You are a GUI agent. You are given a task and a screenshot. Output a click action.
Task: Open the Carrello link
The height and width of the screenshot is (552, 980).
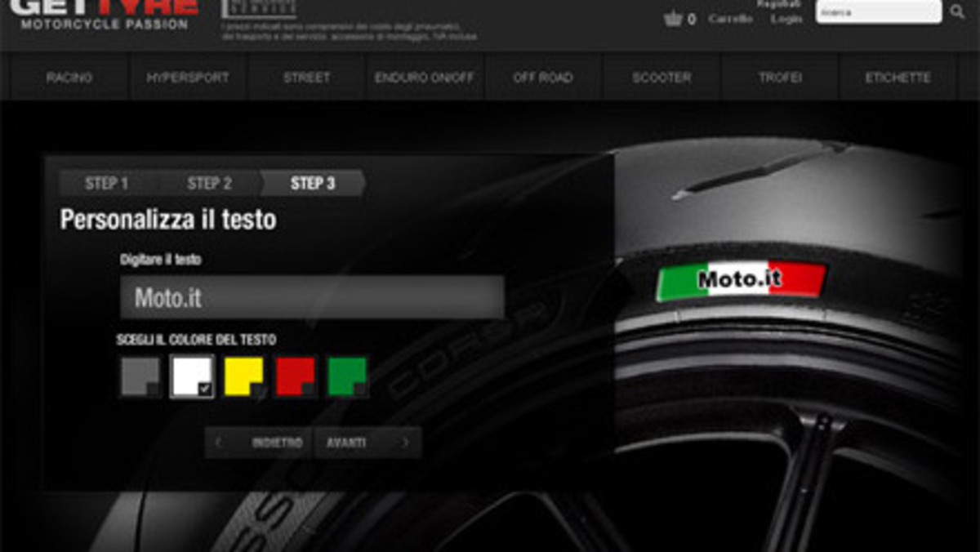click(731, 19)
